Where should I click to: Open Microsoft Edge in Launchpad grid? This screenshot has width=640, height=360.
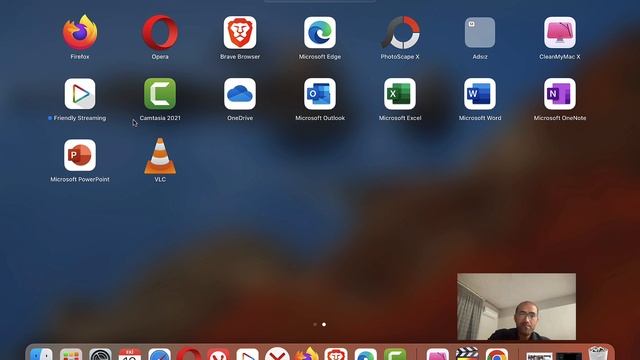point(320,33)
